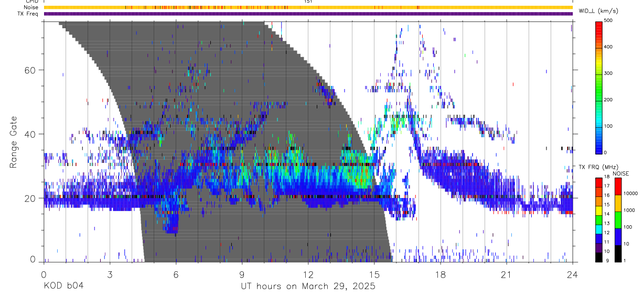Click x-axis tick label 12
The height and width of the screenshot is (297, 644).
308,274
